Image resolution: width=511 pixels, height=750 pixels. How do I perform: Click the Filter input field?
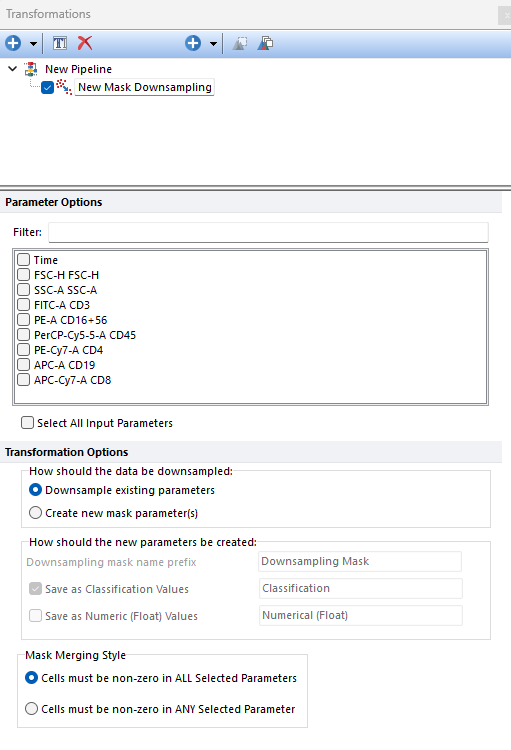[x=268, y=232]
